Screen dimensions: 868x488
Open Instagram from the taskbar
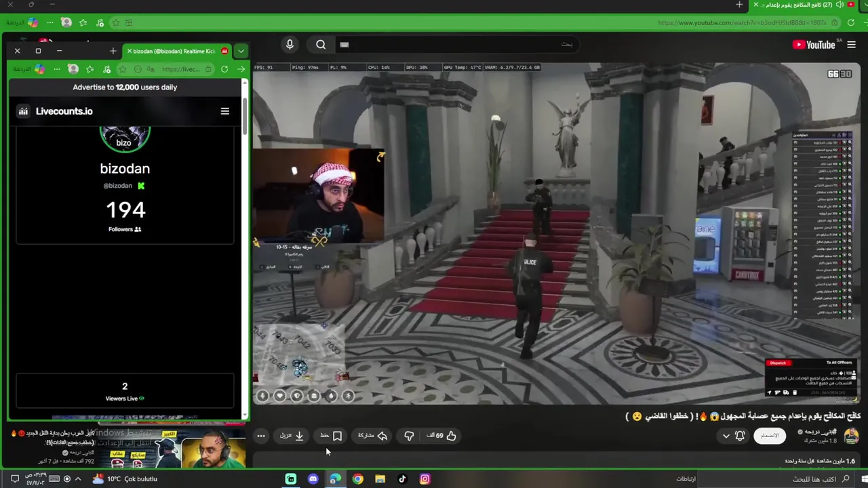coord(425,479)
